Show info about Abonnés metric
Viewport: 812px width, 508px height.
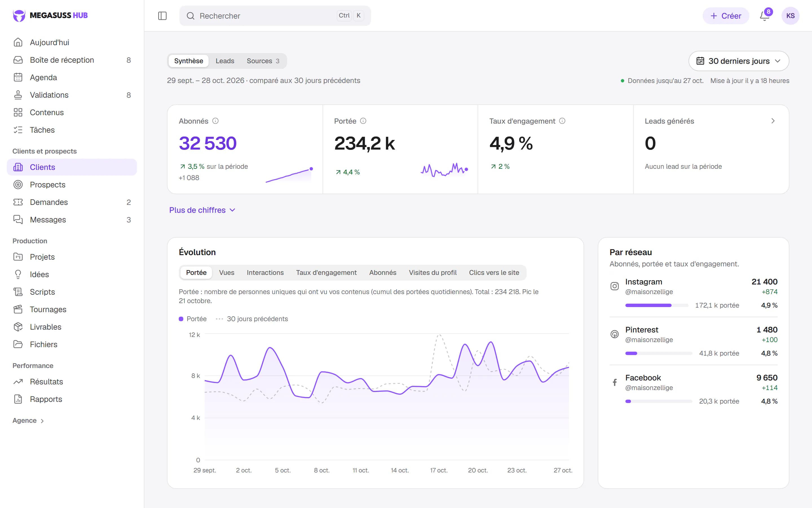pos(215,121)
